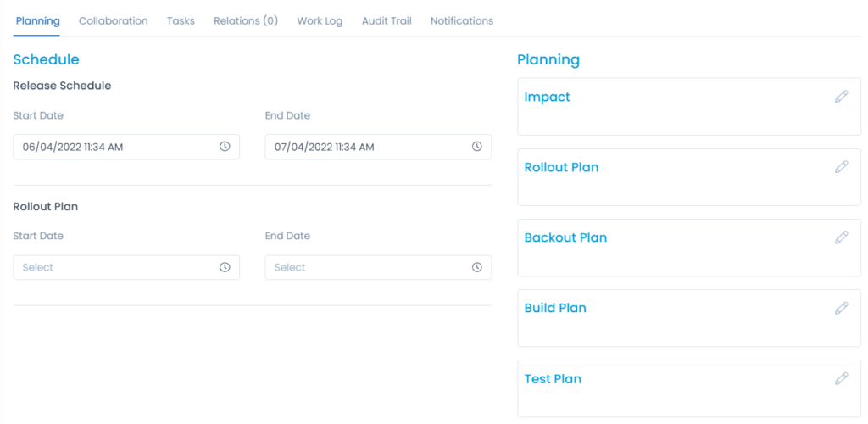Click clock icon in Release Schedule Start Date
Screen dimensions: 868x424
pos(225,147)
